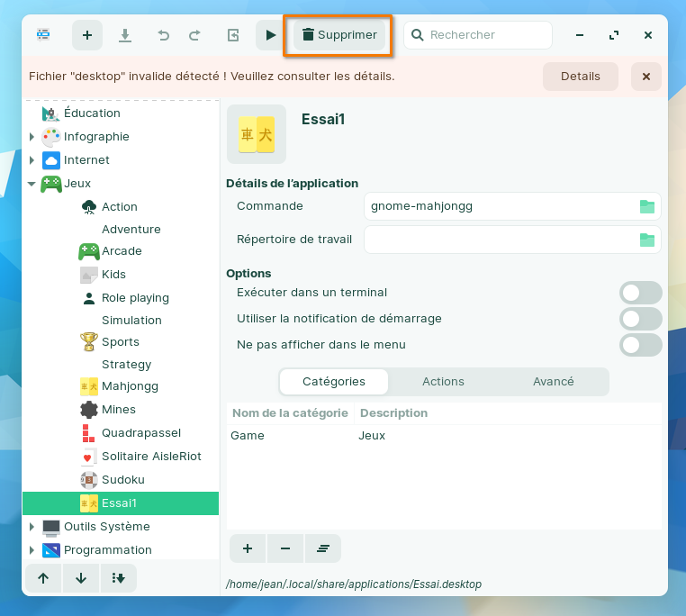Browse working directory with folder icon
This screenshot has width=686, height=616.
click(646, 240)
